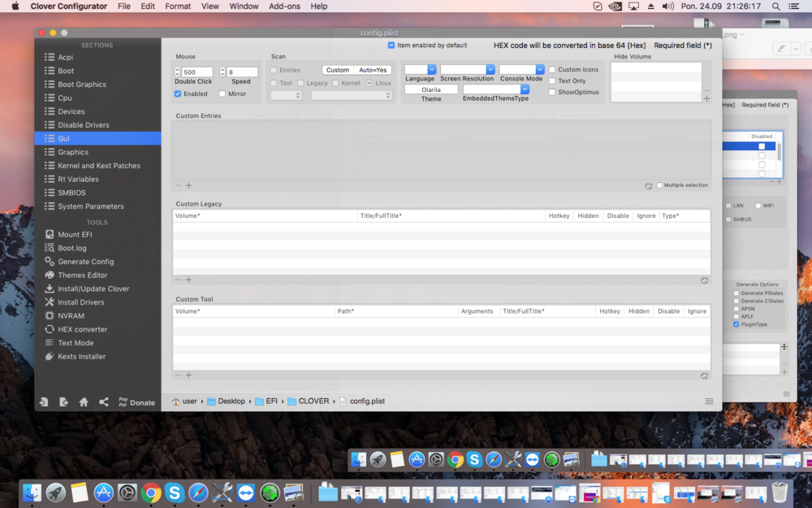The height and width of the screenshot is (508, 812).
Task: Click the share icon in bottom toolbar
Action: tap(104, 402)
